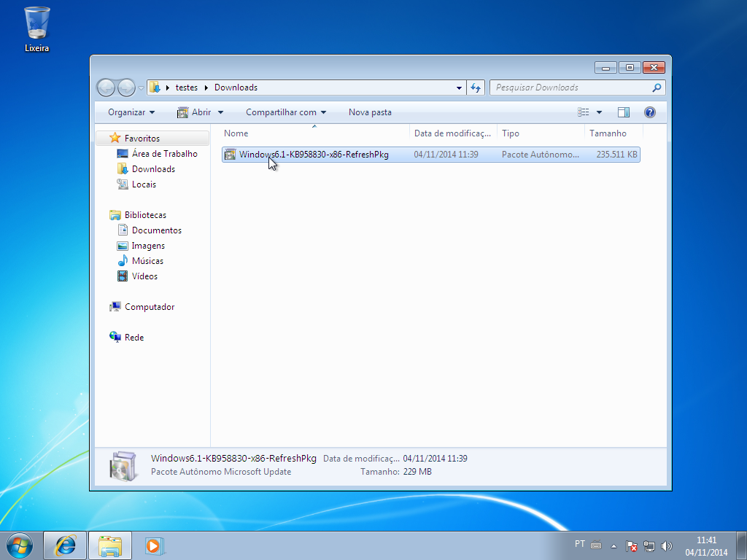This screenshot has height=560, width=747.
Task: Open the Compartilhar com menu
Action: point(282,112)
